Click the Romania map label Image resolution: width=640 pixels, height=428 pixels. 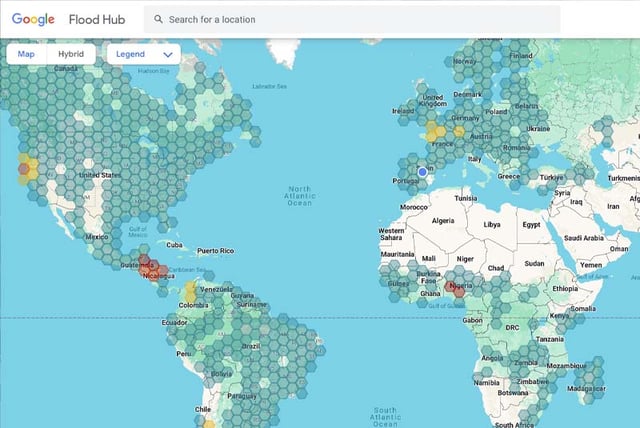pyautogui.click(x=516, y=148)
